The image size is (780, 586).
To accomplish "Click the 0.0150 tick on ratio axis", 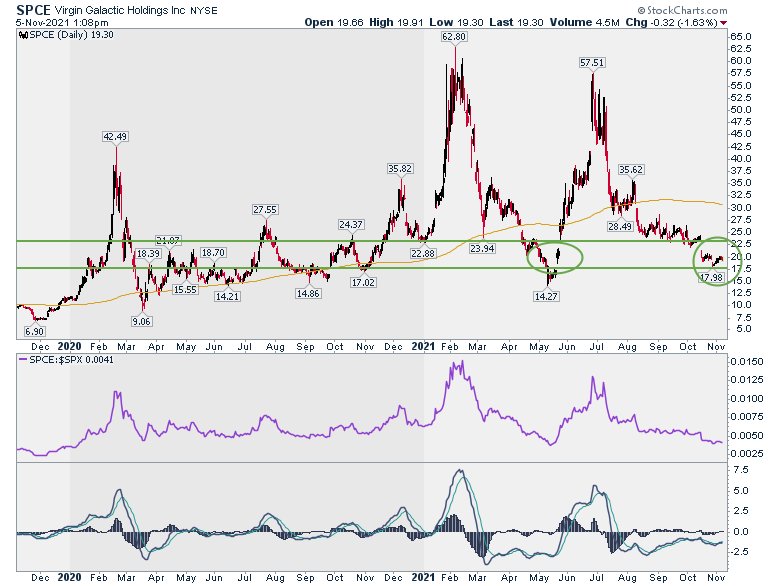I will (747, 362).
